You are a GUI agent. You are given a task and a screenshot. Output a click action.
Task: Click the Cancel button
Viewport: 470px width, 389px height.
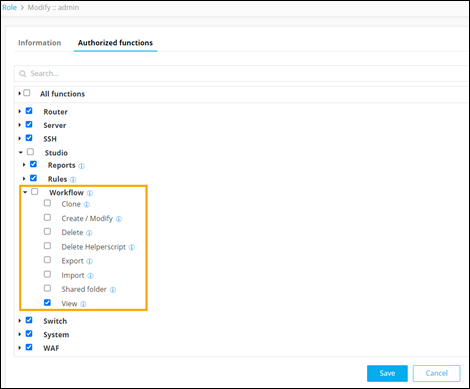436,373
